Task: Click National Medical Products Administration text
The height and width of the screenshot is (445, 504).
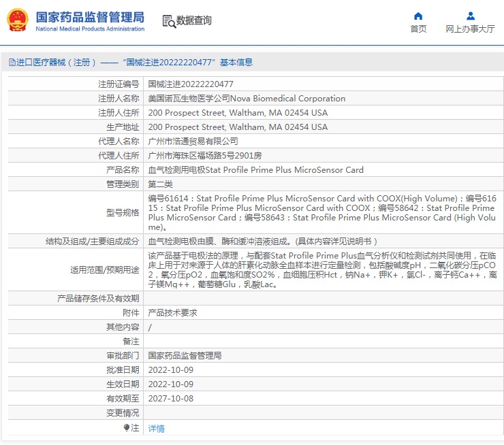Action: (90, 29)
